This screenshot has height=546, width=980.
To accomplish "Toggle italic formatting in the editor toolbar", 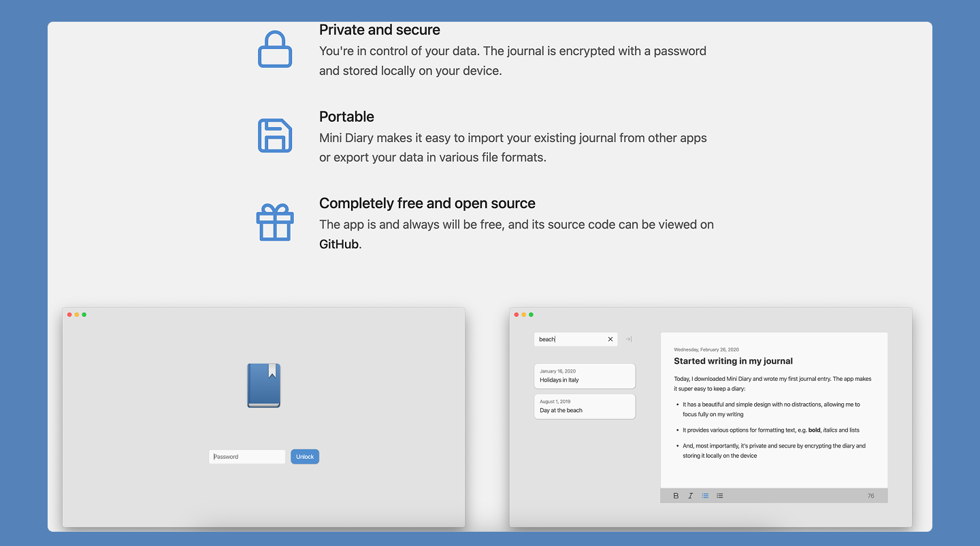I will point(690,496).
